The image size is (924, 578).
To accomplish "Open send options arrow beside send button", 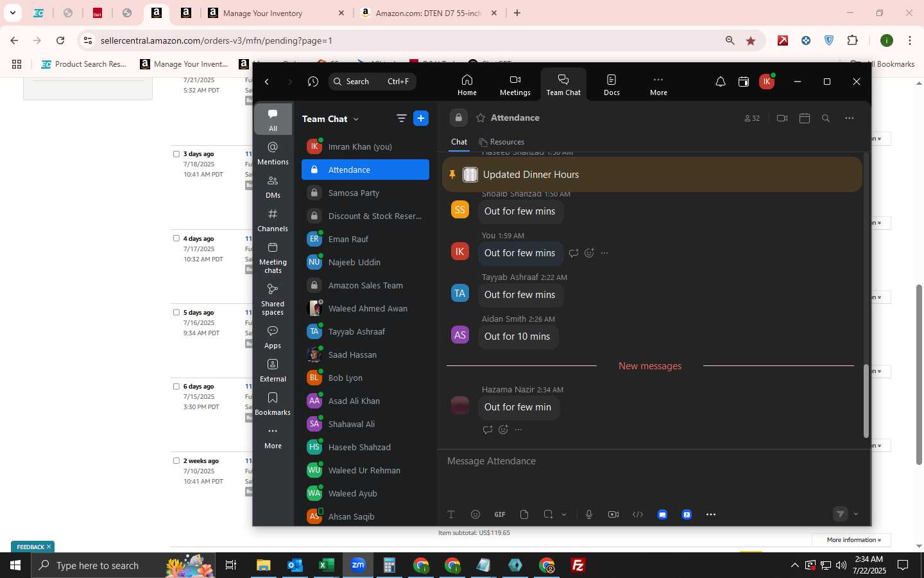I will [x=856, y=514].
